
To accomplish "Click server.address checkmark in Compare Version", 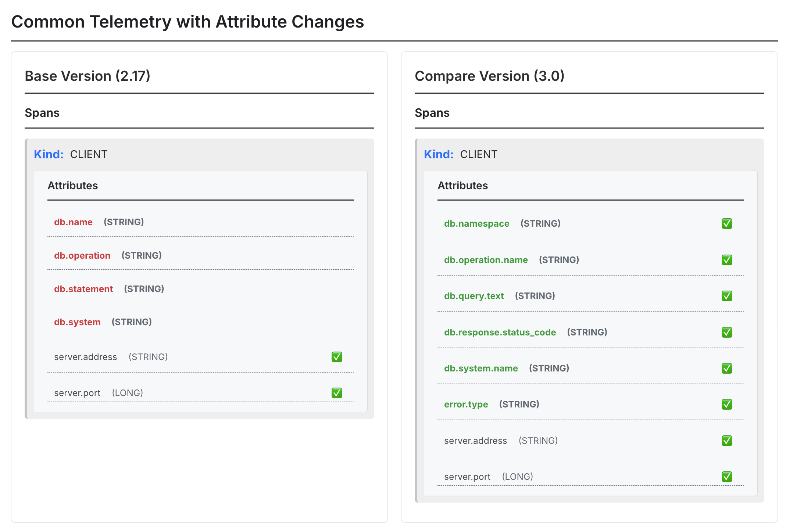I will tap(726, 441).
